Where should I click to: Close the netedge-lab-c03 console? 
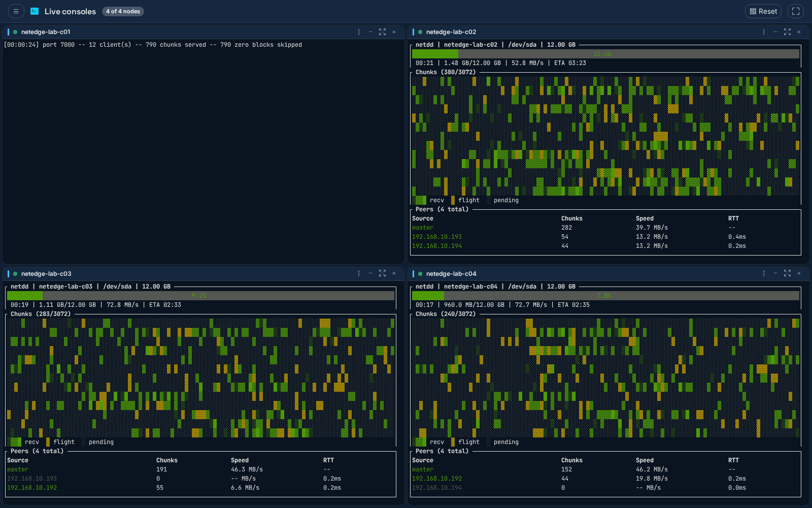click(x=394, y=273)
